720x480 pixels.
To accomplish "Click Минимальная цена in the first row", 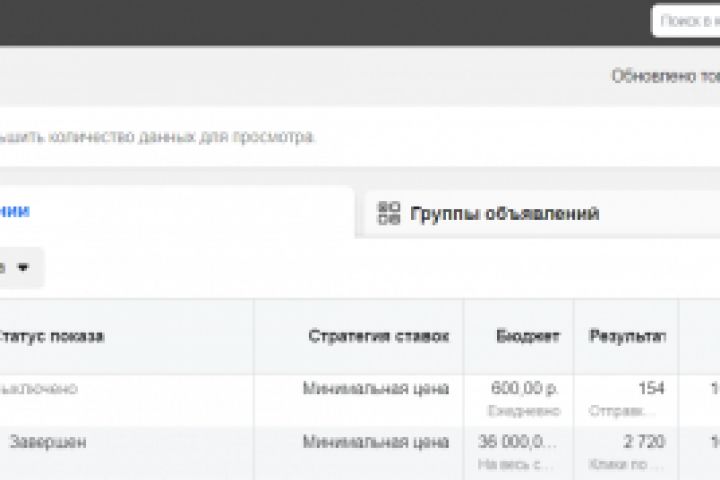I will tap(376, 389).
